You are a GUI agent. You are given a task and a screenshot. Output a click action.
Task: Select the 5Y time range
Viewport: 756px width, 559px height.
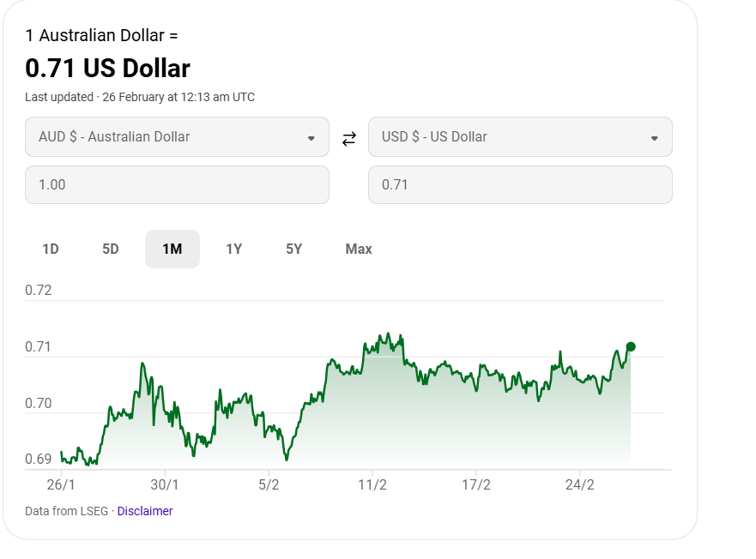click(294, 249)
